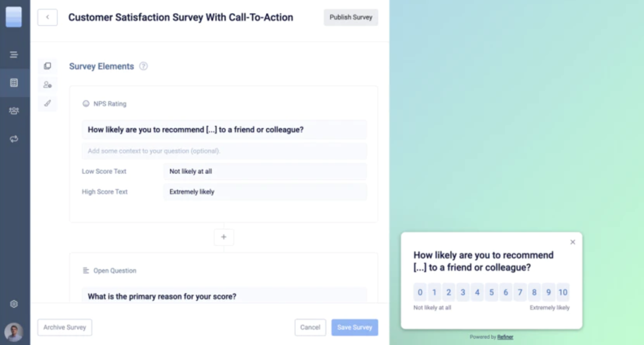Click the Archive Survey button

pyautogui.click(x=65, y=327)
